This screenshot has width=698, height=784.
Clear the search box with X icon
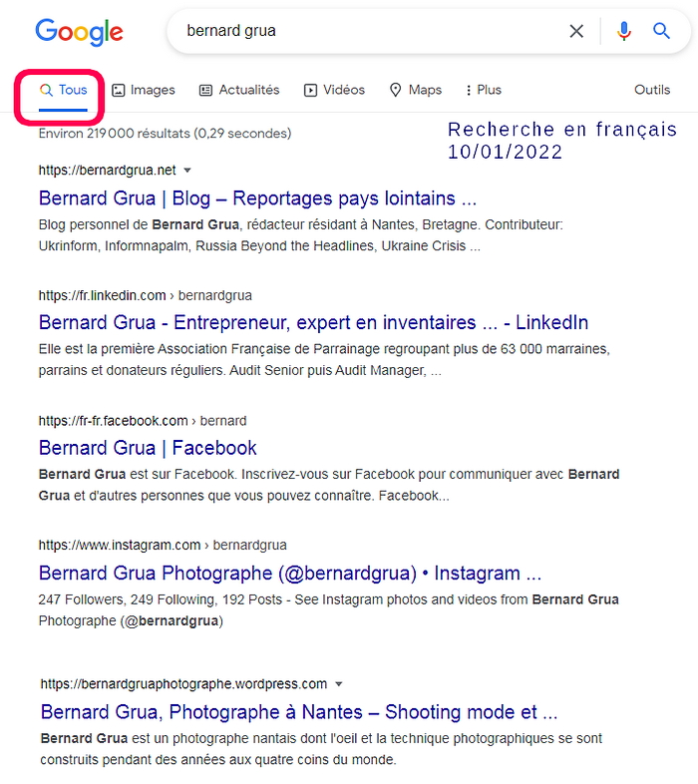(576, 31)
